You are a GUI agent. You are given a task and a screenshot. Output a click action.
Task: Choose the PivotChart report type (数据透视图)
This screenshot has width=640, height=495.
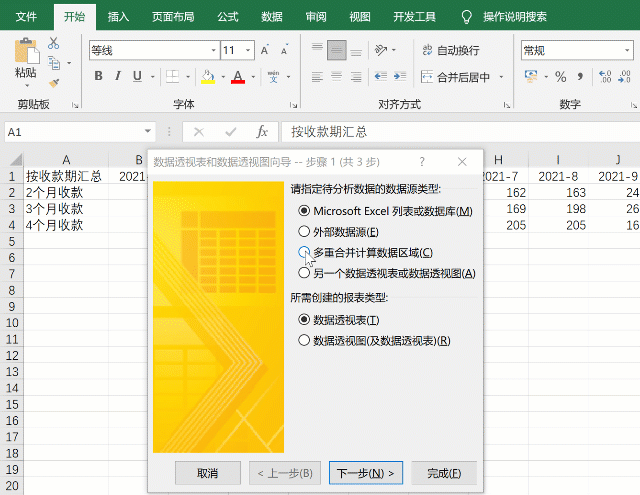[305, 340]
